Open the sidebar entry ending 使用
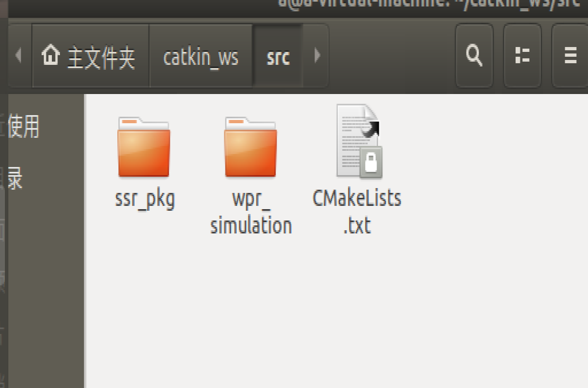 23,126
